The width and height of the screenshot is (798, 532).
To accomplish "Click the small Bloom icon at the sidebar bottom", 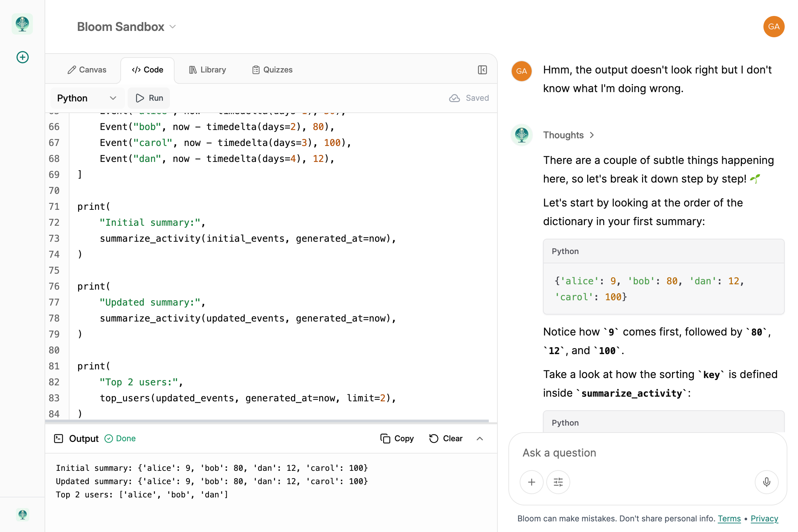I will click(22, 514).
